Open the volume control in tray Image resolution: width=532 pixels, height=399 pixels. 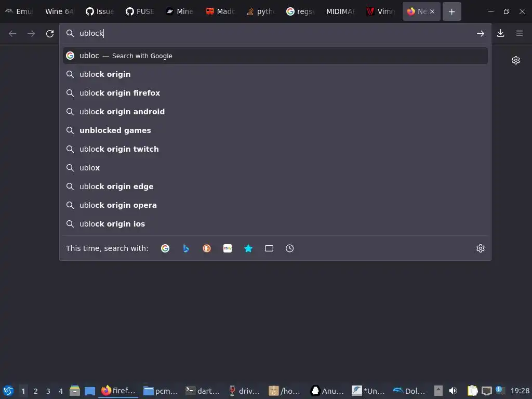(453, 391)
